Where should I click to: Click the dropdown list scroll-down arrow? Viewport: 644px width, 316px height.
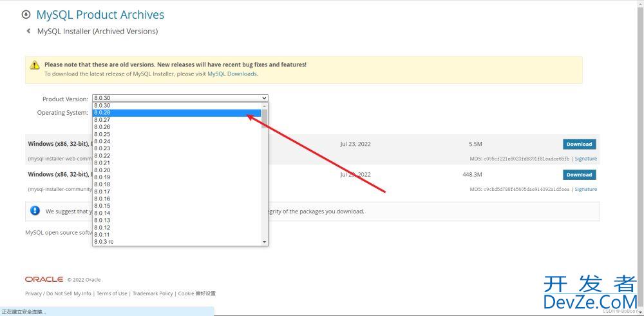click(265, 242)
